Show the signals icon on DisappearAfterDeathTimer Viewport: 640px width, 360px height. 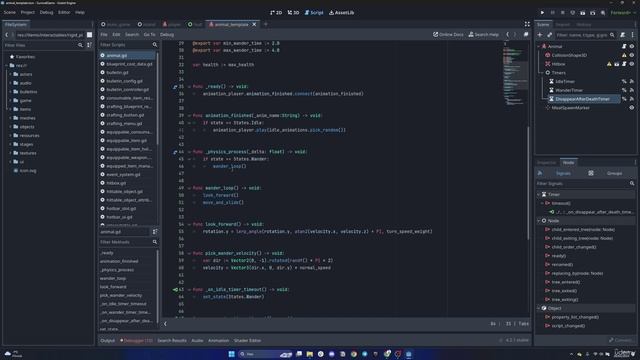pyautogui.click(x=632, y=99)
